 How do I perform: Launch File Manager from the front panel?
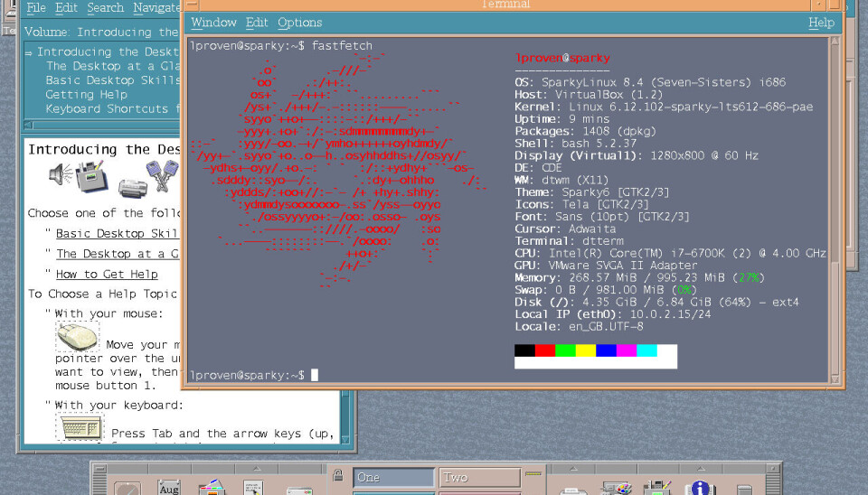click(x=212, y=487)
